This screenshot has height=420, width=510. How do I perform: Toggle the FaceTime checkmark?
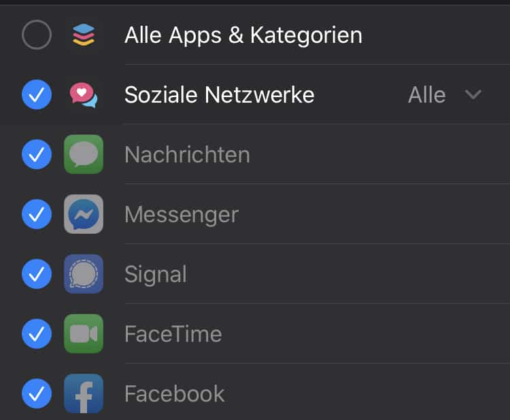coord(37,334)
